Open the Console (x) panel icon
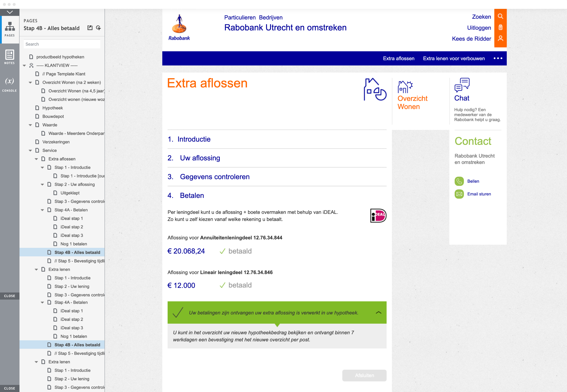 [x=10, y=84]
